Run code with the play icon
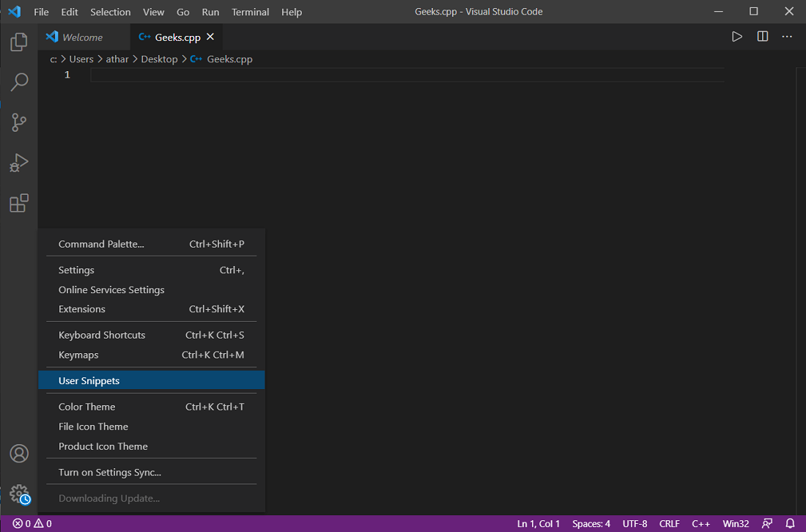The width and height of the screenshot is (806, 532). (x=737, y=37)
